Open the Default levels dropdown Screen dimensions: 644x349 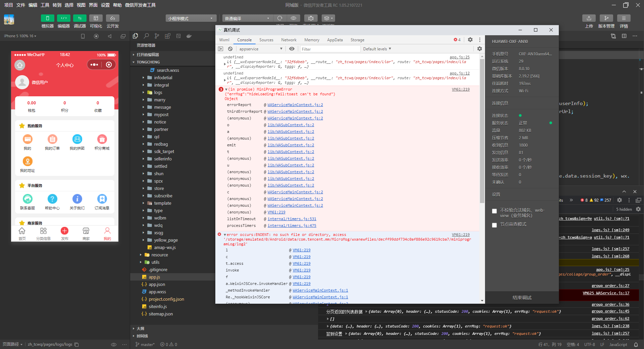pos(377,49)
